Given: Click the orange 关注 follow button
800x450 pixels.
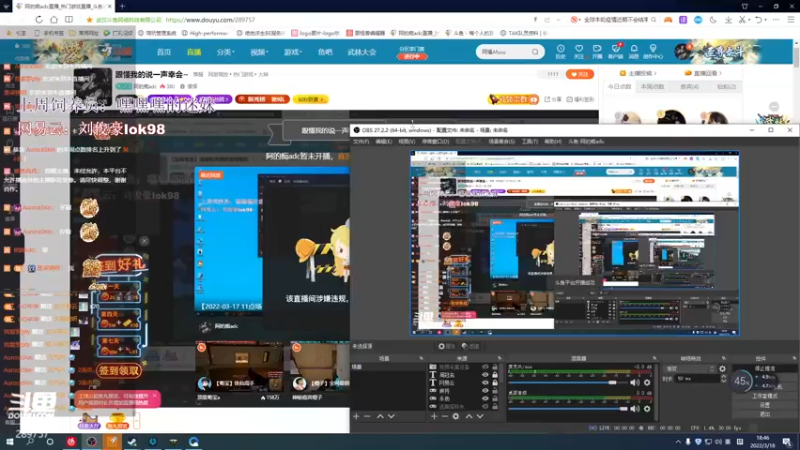Looking at the screenshot, I should click(x=580, y=74).
